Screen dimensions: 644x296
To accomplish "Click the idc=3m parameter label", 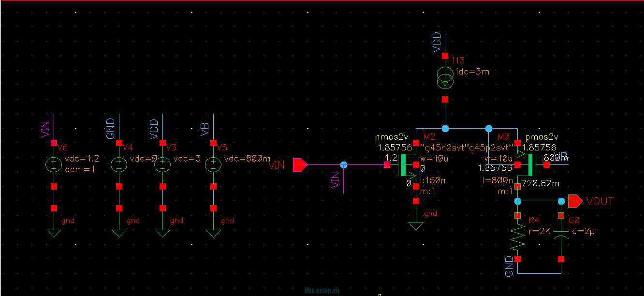I will point(473,72).
